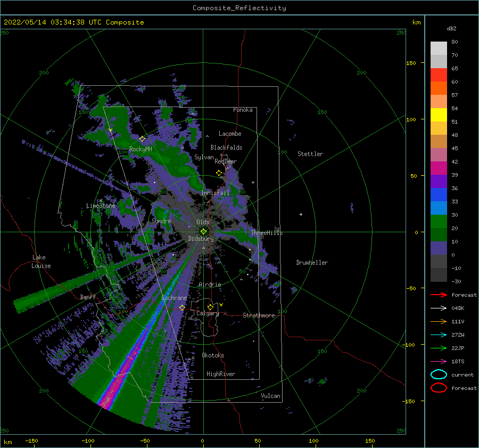Click the blue 36 dBZ color swatch
Viewport: 479px width, 448px height.
(439, 194)
